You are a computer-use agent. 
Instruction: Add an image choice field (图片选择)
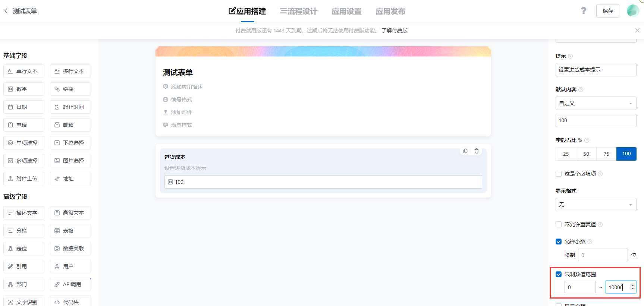(x=70, y=161)
